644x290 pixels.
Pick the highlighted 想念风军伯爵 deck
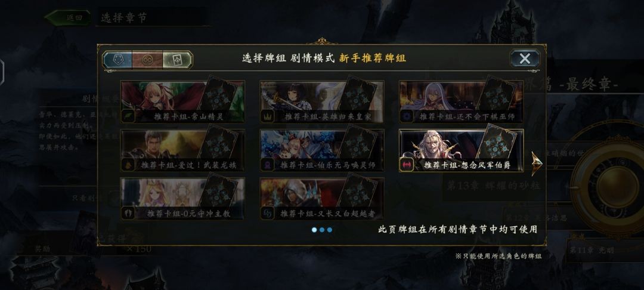(x=461, y=150)
